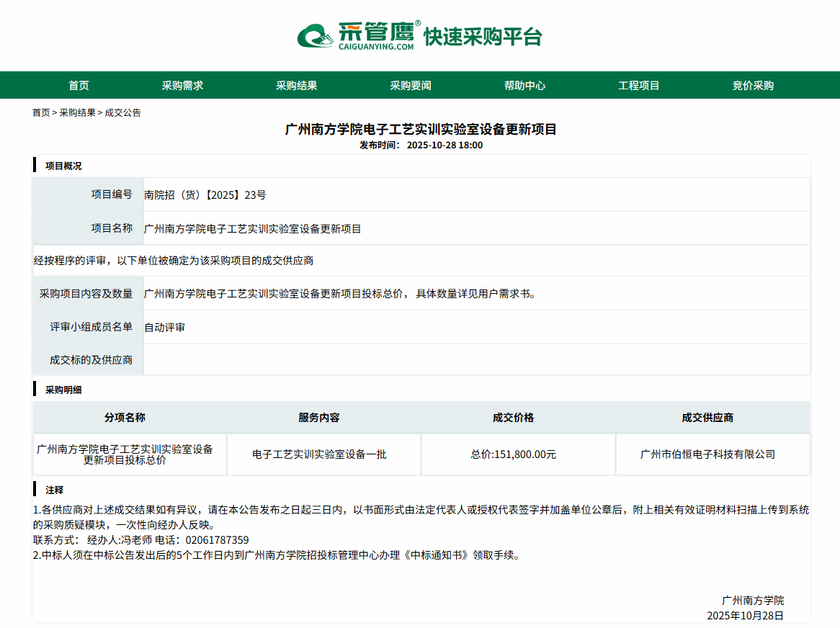This screenshot has height=628, width=840.
Task: Open the 采购结果 navigation tab
Action: pyautogui.click(x=296, y=86)
